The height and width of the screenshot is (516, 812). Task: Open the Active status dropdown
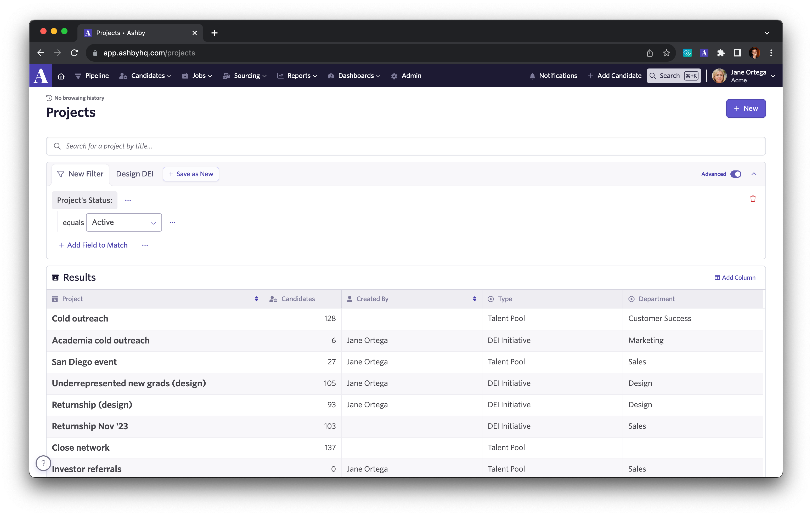point(124,222)
